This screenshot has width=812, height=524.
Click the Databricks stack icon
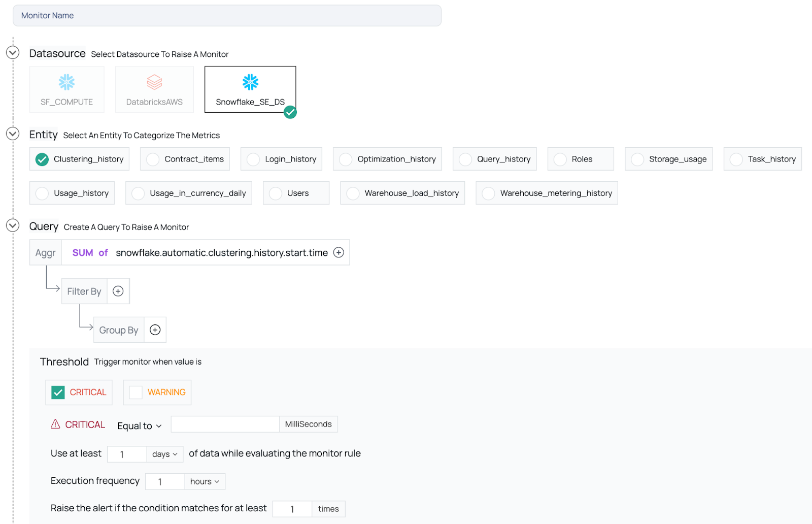154,82
